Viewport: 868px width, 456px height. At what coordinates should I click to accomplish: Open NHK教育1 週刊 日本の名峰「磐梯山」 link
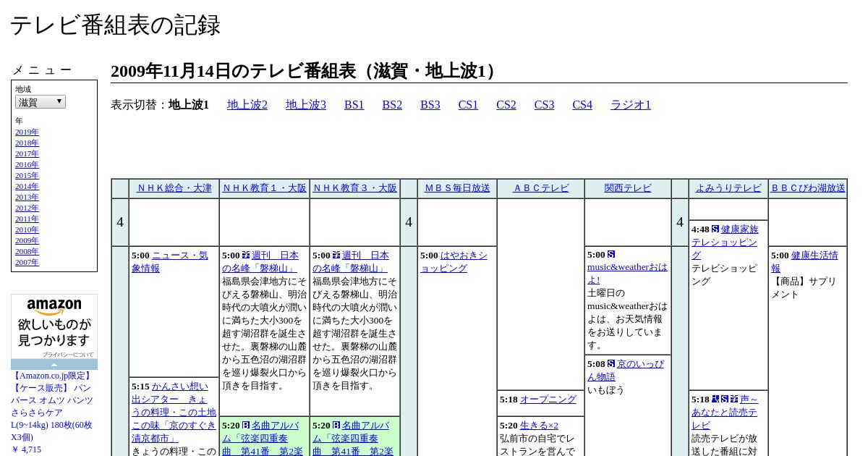(x=260, y=262)
